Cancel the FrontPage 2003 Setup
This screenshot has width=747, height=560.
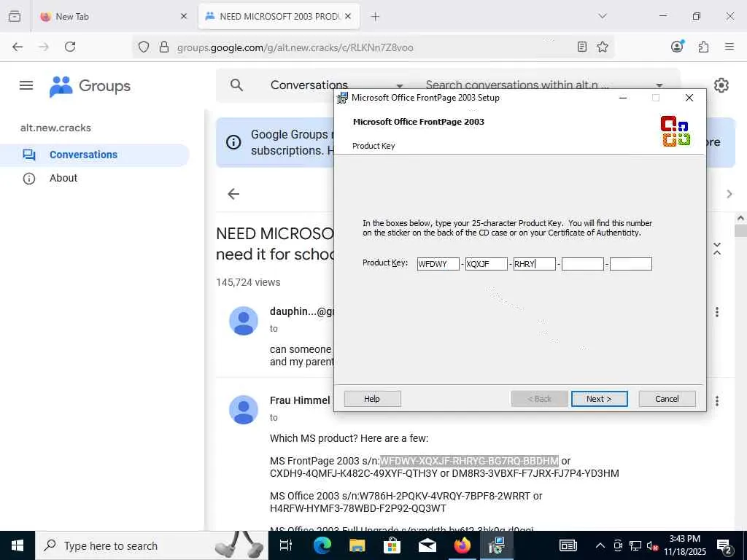pyautogui.click(x=667, y=399)
